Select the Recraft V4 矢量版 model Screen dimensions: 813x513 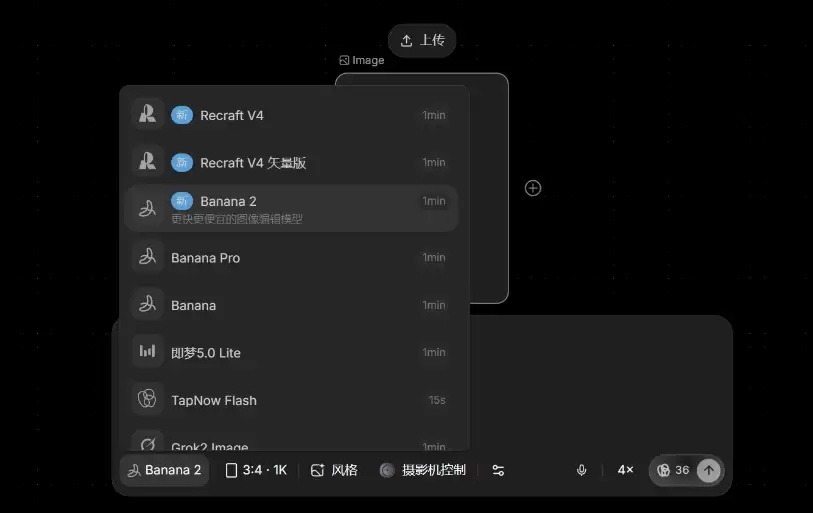tap(291, 162)
